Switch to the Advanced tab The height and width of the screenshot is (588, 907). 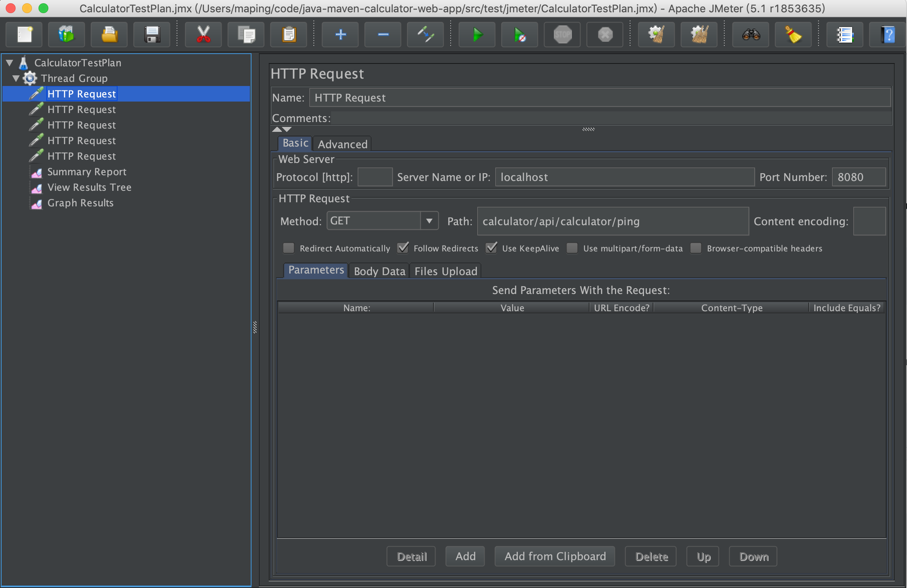click(x=342, y=144)
